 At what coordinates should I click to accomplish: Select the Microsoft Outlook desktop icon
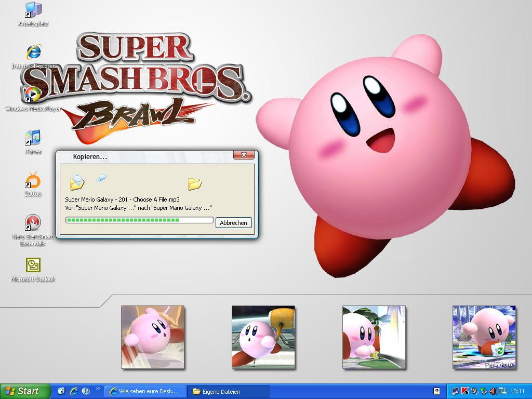click(x=33, y=265)
